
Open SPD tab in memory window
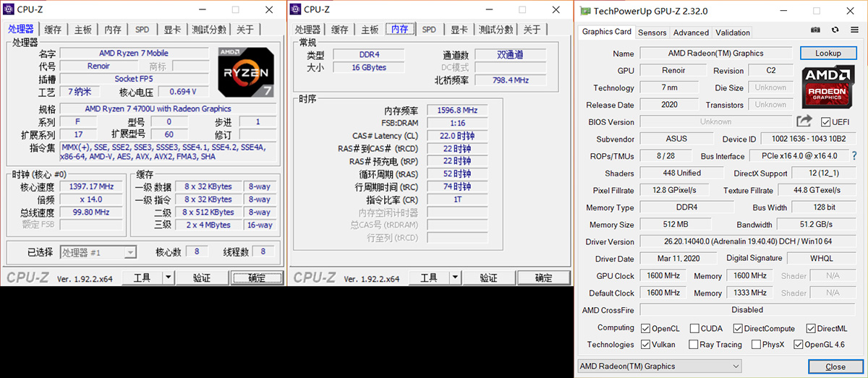[x=429, y=30]
